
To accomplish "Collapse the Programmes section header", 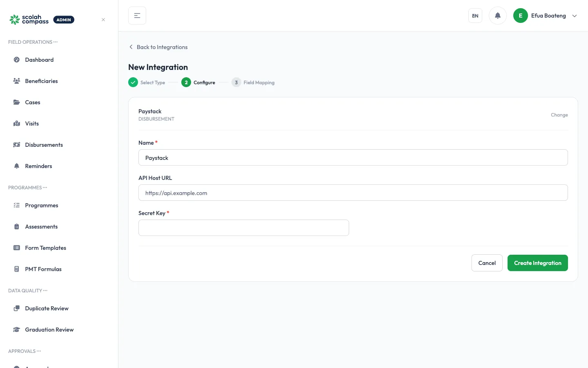I will 28,188.
